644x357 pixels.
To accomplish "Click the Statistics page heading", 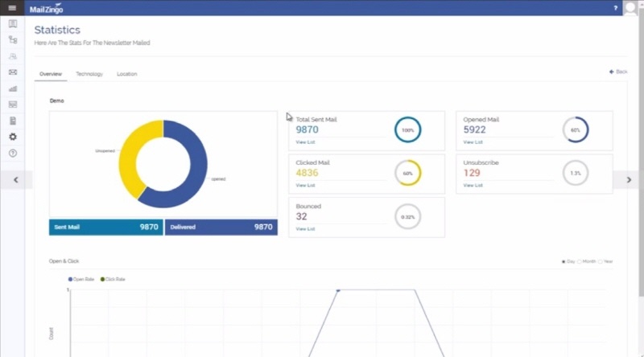I will pyautogui.click(x=57, y=30).
